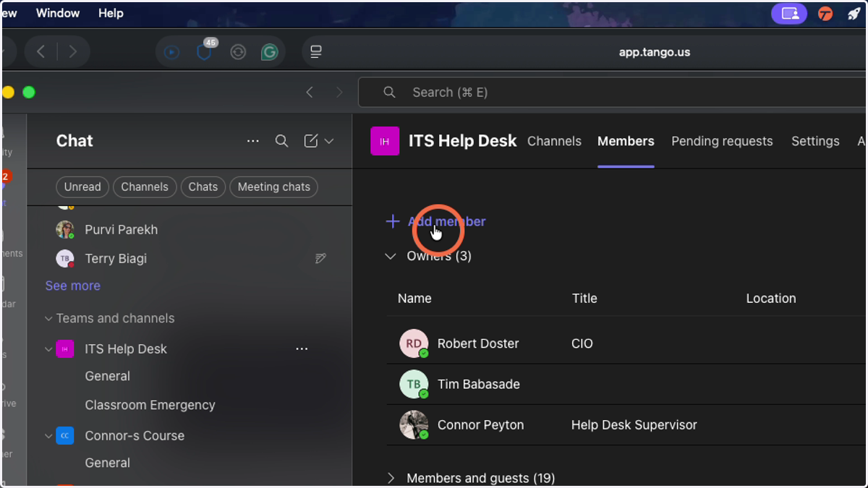
Task: Open the Help menu in menu bar
Action: [x=111, y=13]
